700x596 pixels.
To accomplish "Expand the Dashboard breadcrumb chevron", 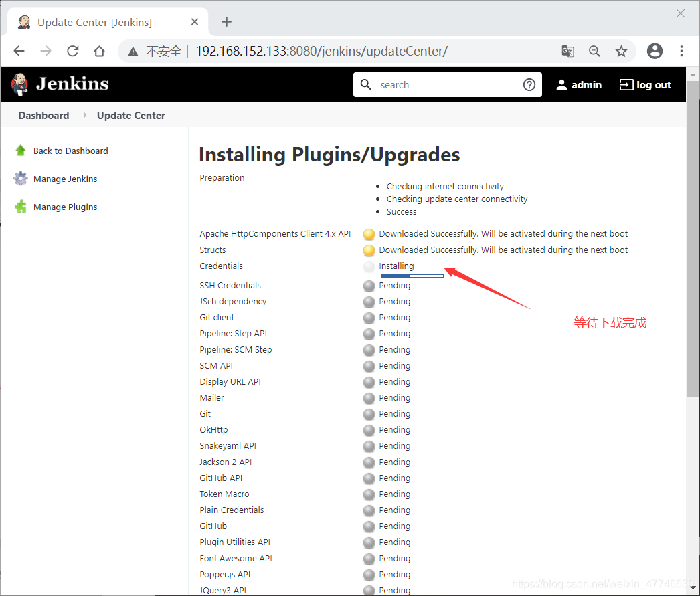I will pos(85,115).
